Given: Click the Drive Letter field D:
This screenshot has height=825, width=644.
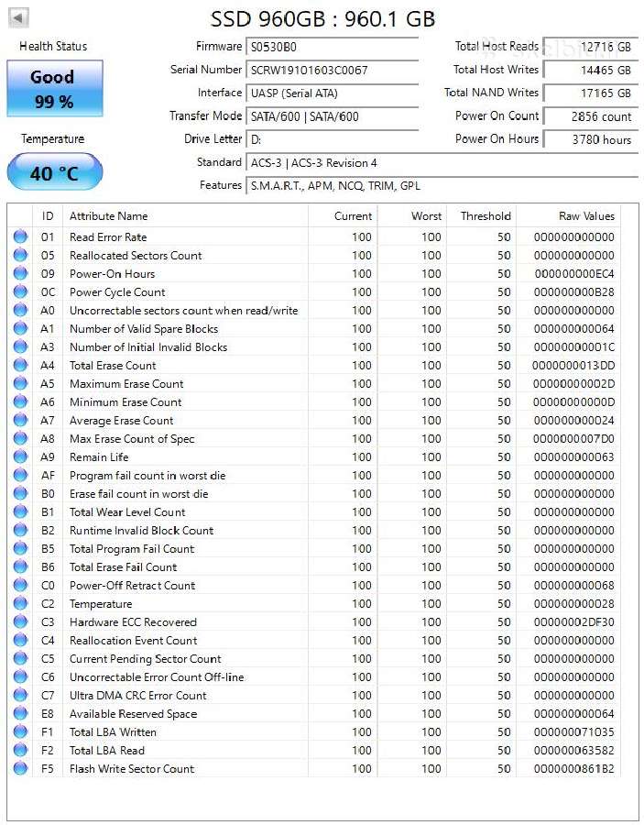Looking at the screenshot, I should pyautogui.click(x=333, y=139).
